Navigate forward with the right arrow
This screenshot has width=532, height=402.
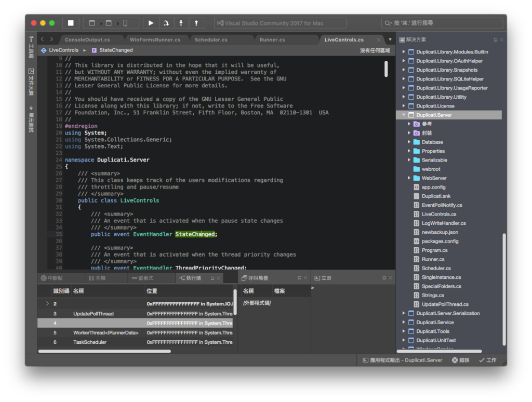coord(51,39)
